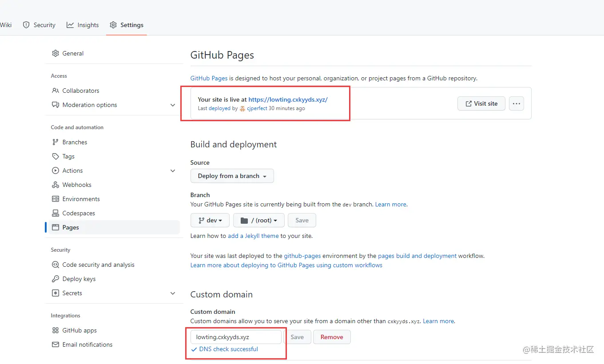Open General settings in sidebar
The height and width of the screenshot is (364, 604).
[113, 53]
